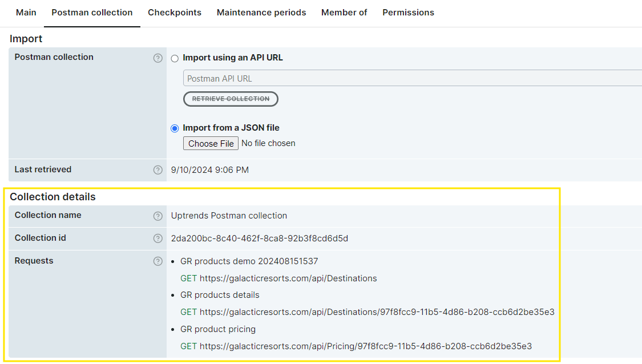642x364 pixels.
Task: Open help icon for Postman collection row
Action: click(x=158, y=58)
